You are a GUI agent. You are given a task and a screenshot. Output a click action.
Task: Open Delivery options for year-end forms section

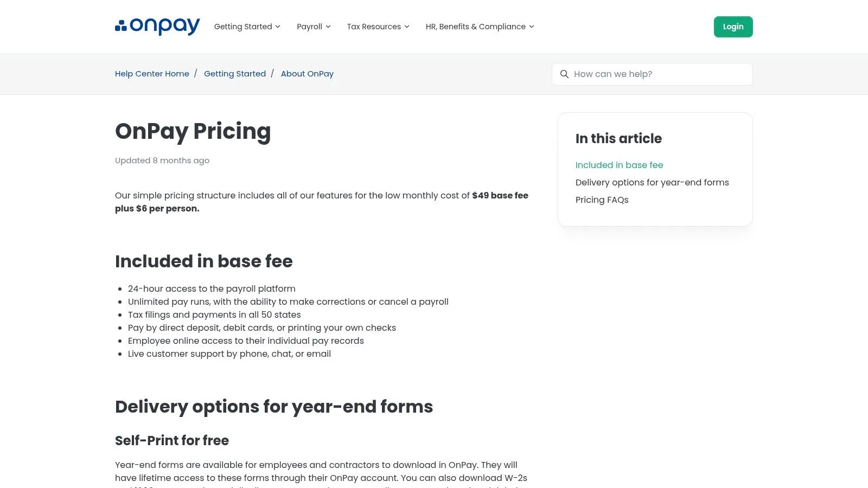pos(652,182)
